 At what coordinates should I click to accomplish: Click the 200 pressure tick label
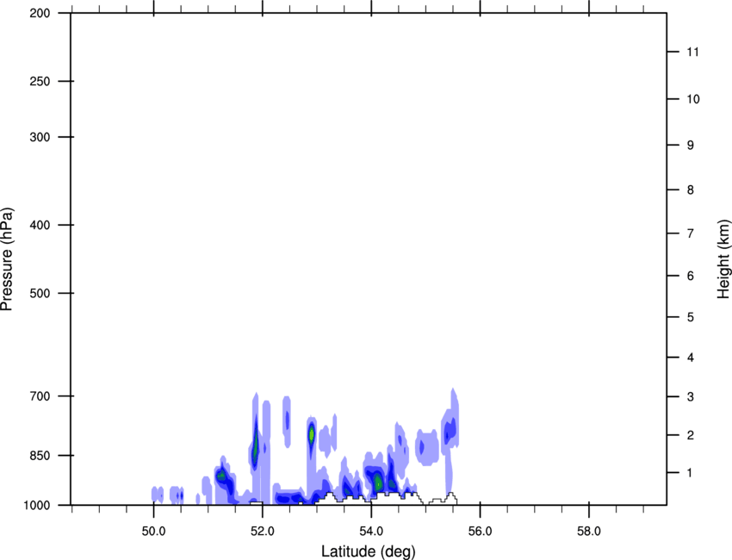pyautogui.click(x=40, y=14)
